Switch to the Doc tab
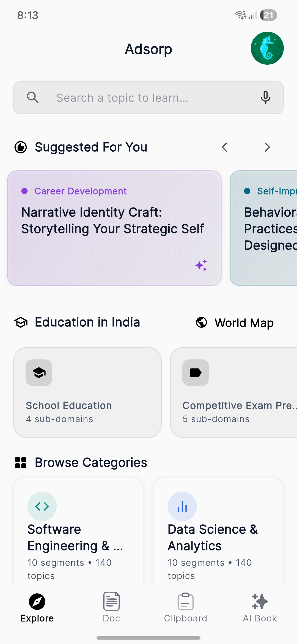The width and height of the screenshot is (297, 644). pos(111,607)
